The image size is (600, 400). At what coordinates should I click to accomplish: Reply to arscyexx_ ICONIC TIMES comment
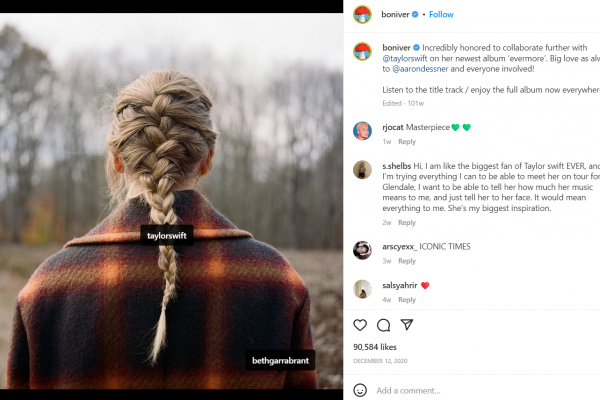pos(407,261)
